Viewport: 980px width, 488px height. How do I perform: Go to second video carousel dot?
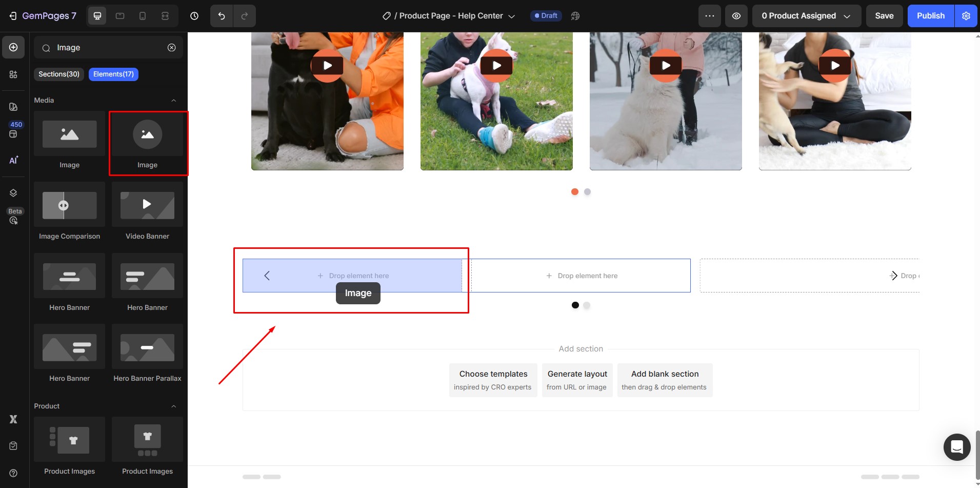(x=587, y=192)
